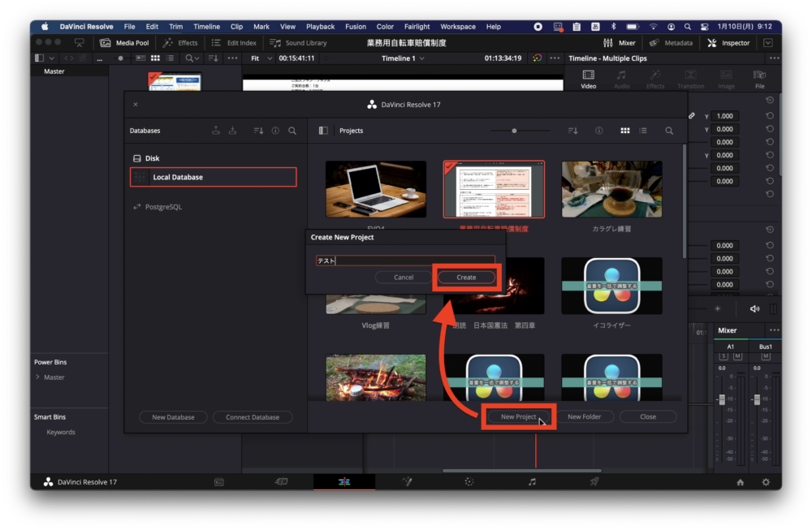Screen dimensions: 812x530
Task: Click the info icon in the Projects header
Action: point(599,131)
